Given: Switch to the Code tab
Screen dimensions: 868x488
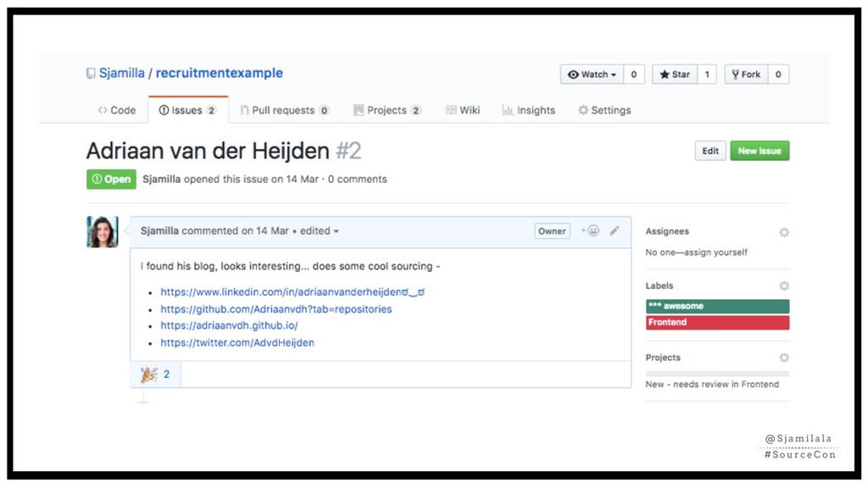Looking at the screenshot, I should pyautogui.click(x=117, y=110).
